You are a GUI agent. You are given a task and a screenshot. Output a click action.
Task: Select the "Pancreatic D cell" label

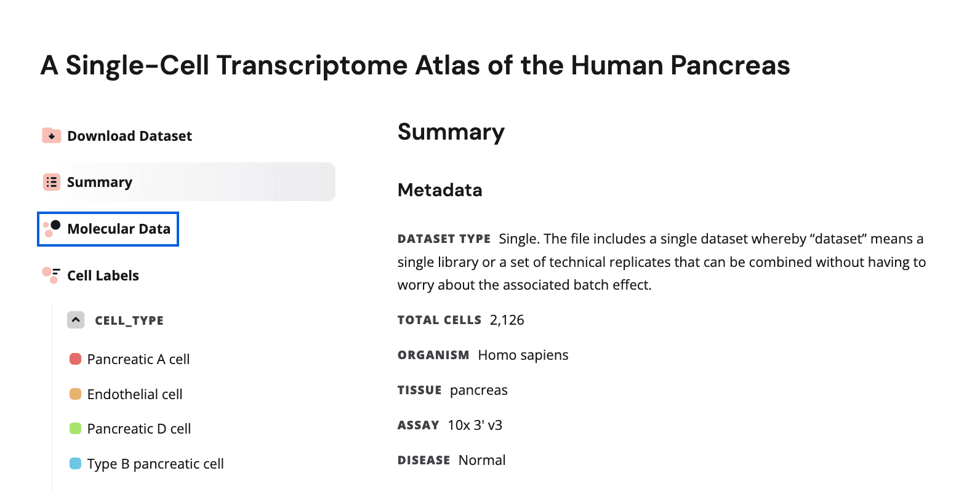[x=139, y=429]
